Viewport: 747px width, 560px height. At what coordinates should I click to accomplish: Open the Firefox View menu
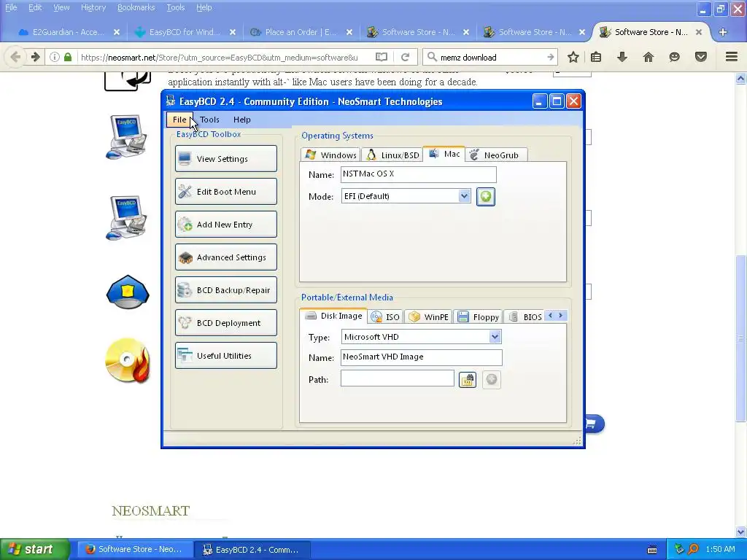(61, 7)
